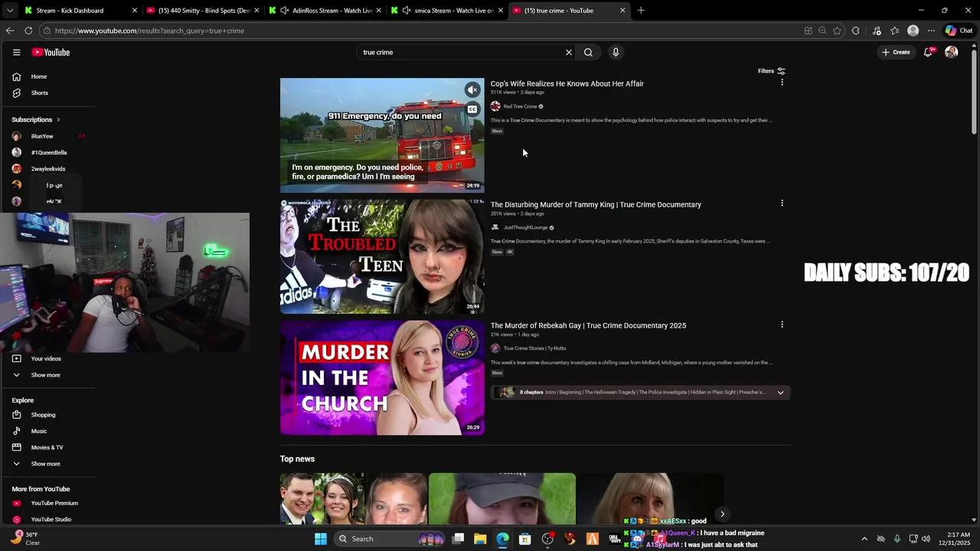Switch to the smica Stream tab
Viewport: 980px width, 551px height.
pyautogui.click(x=446, y=11)
